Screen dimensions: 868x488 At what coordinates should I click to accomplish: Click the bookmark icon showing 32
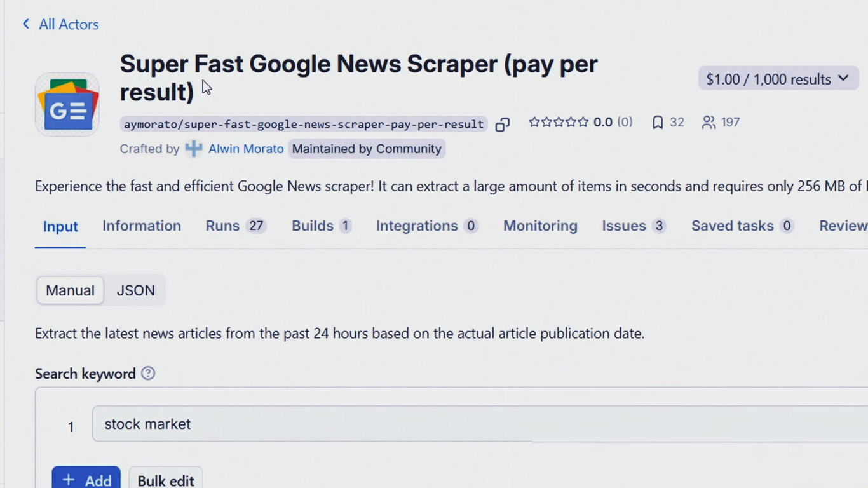pos(658,123)
